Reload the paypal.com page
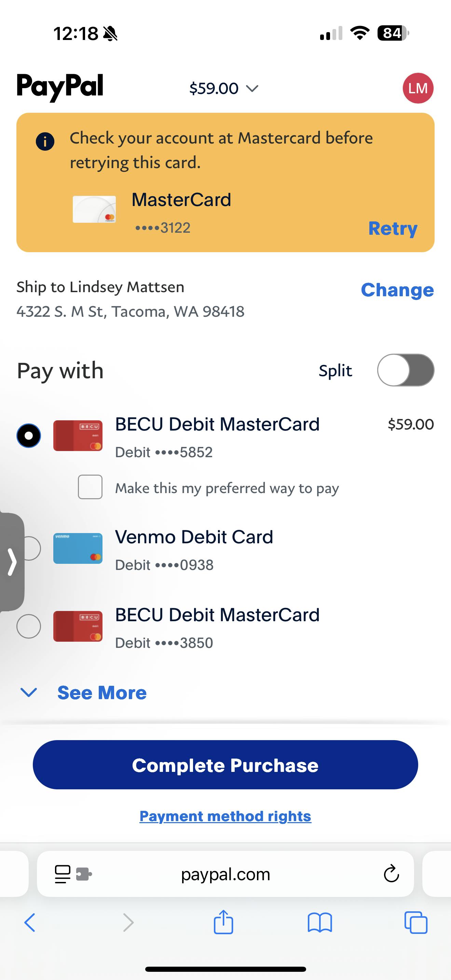 point(391,874)
